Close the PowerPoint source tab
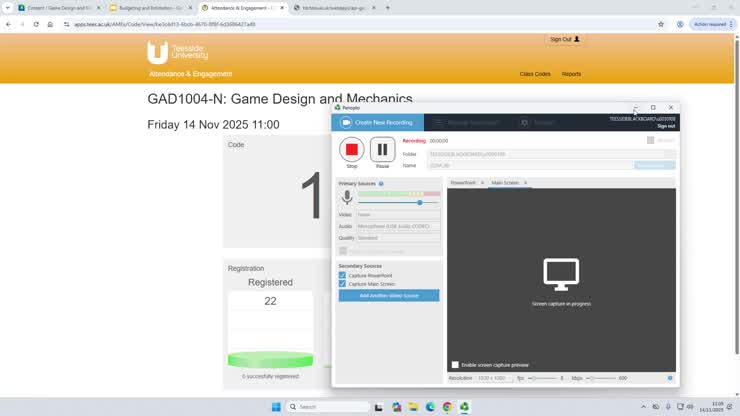740x416 pixels. click(x=482, y=183)
